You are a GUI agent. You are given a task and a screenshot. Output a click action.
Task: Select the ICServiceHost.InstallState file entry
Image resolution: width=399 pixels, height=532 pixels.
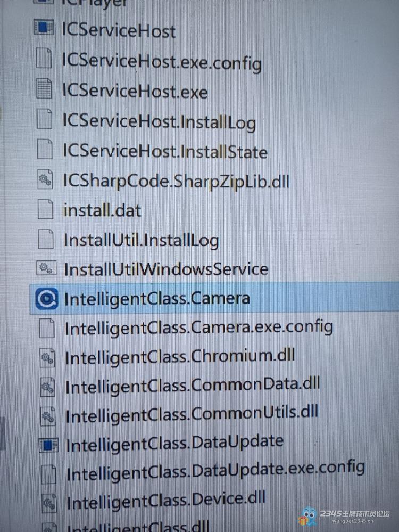pos(152,151)
